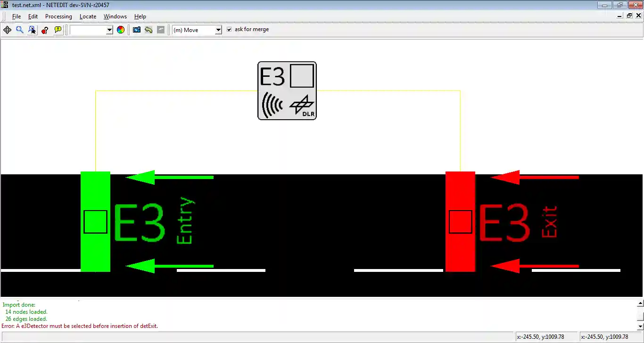Open the File menu
This screenshot has height=343, width=644.
click(17, 16)
